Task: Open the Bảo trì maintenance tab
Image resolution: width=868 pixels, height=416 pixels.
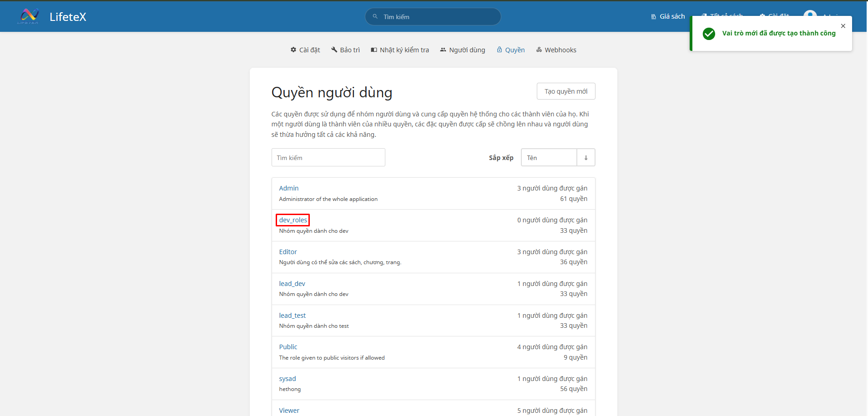Action: click(x=345, y=50)
